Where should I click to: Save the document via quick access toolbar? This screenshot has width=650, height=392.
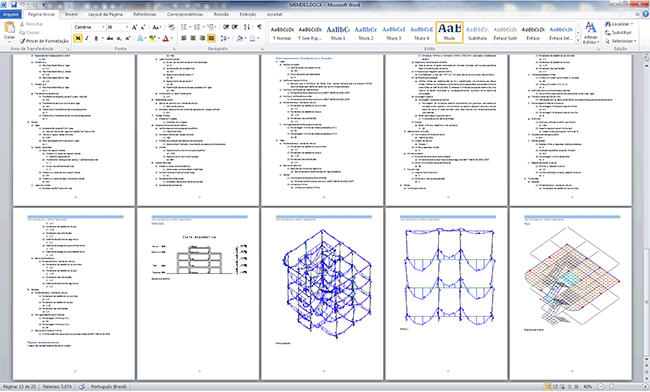pyautogui.click(x=14, y=5)
